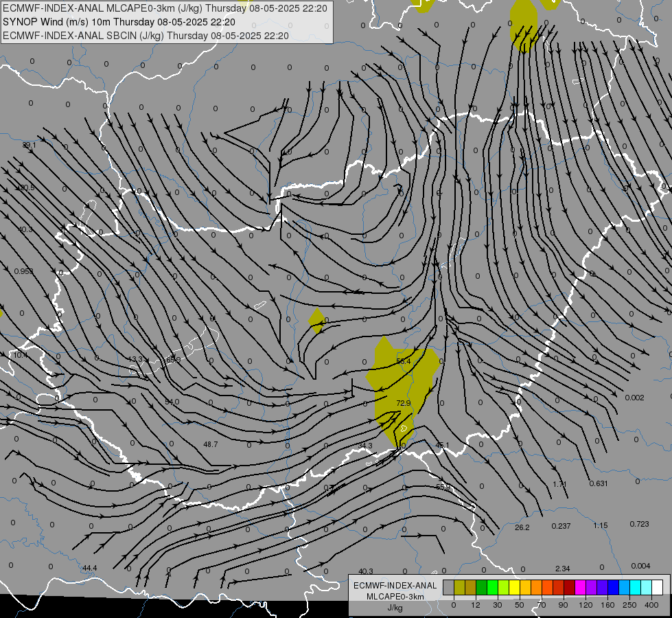Click the map value '58.4' in olive area
The image size is (672, 618).
[404, 361]
